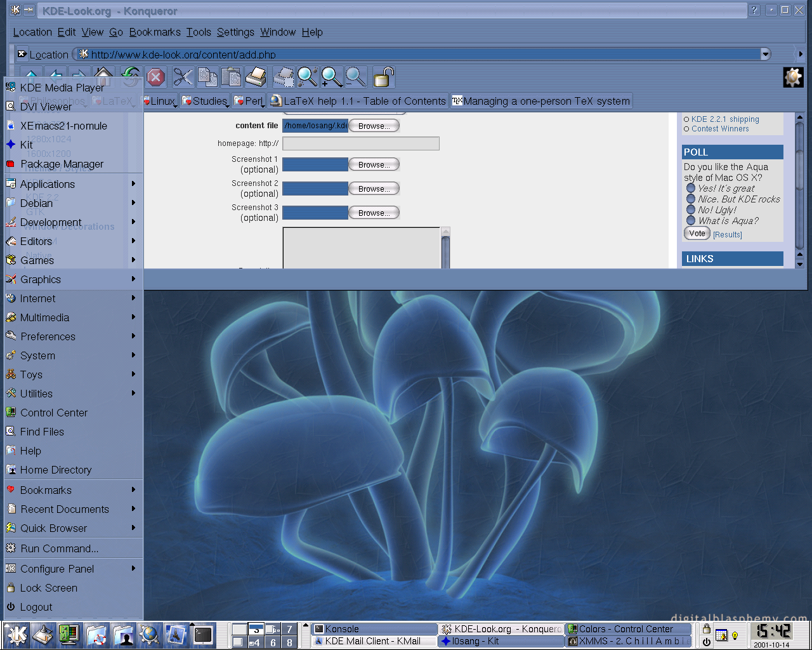Viewport: 812px width, 650px height.
Task: Click the Print toolbar icon
Action: point(256,77)
